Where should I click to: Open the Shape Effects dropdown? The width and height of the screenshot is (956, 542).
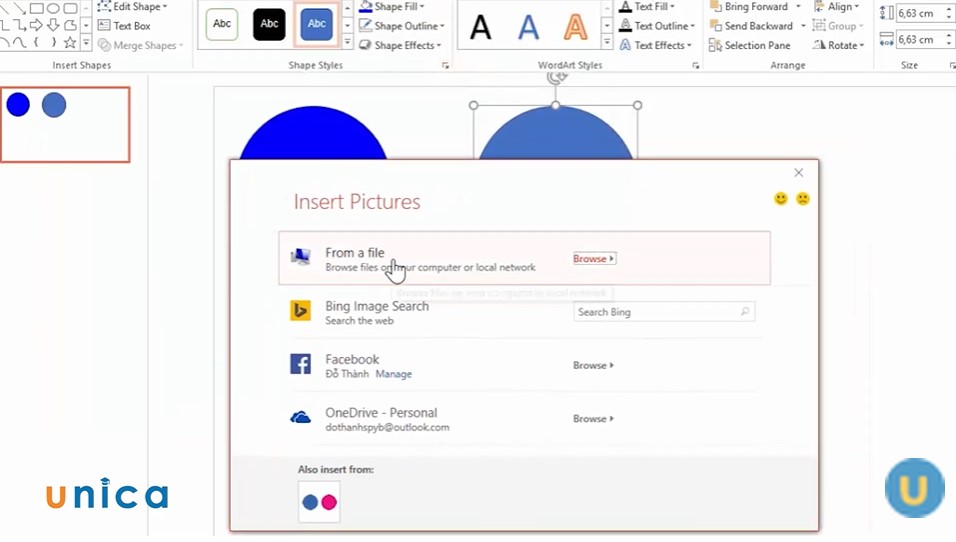click(x=404, y=45)
